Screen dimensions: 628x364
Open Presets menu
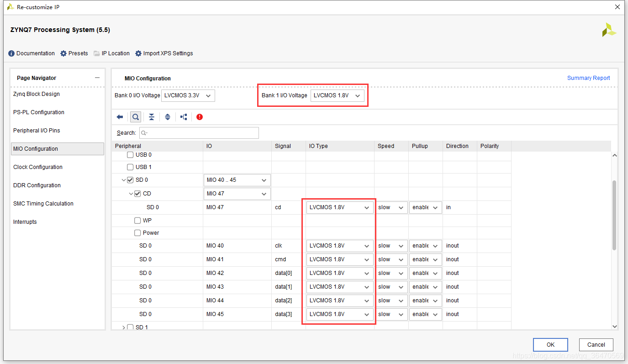click(x=74, y=53)
